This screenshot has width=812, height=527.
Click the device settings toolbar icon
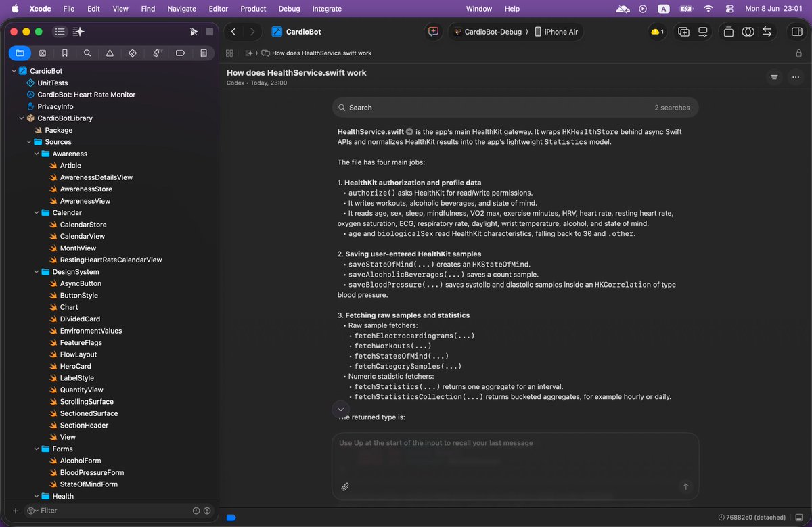[703, 32]
